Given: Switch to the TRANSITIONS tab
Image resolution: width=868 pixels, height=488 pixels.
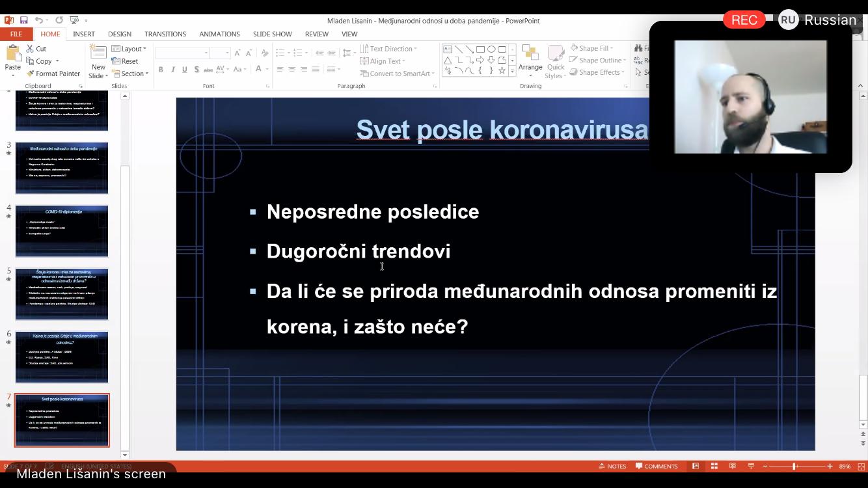Looking at the screenshot, I should [x=165, y=34].
